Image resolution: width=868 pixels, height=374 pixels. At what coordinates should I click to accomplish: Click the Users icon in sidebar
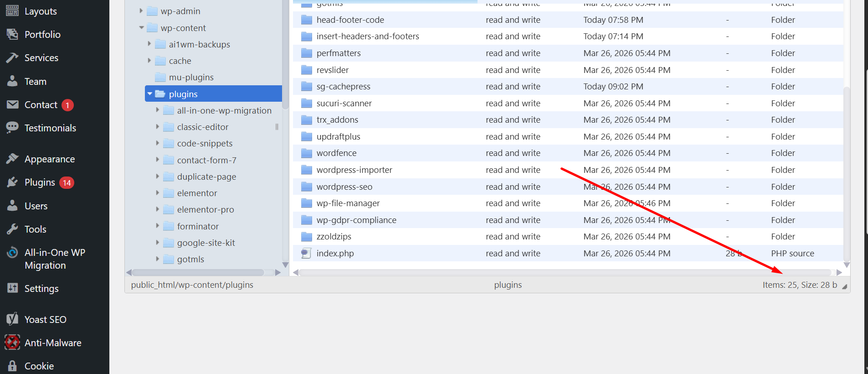(x=12, y=206)
